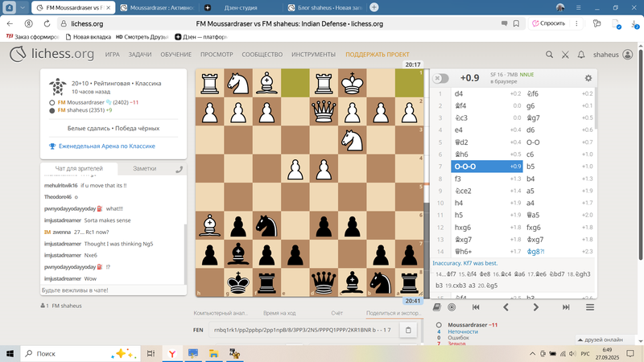Open Смотреть Друзья bookmark

[x=142, y=37]
